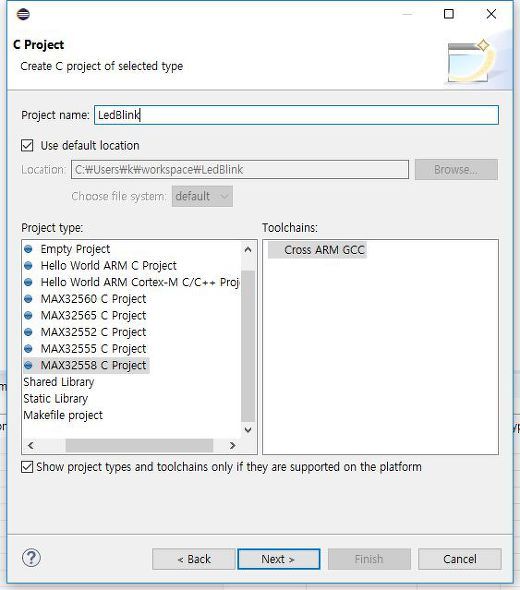The height and width of the screenshot is (590, 520).
Task: Select Hello World ARM Cortex-M C/C++ Project
Action: [x=140, y=282]
